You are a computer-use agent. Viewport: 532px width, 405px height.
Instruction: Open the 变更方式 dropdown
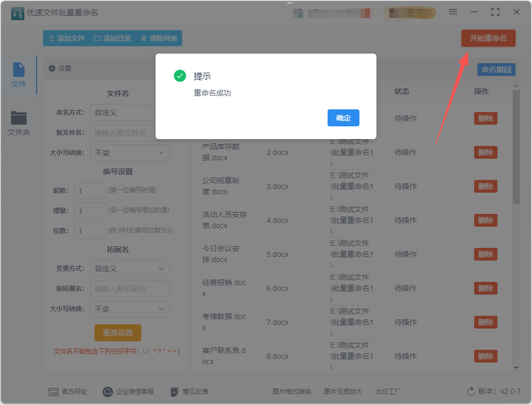pos(130,269)
